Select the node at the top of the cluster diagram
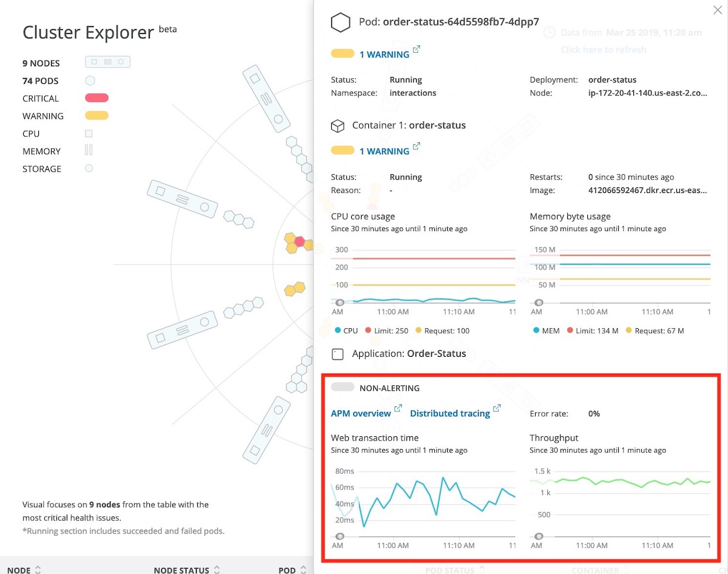Viewport: 728px width, 574px height. pos(267,99)
